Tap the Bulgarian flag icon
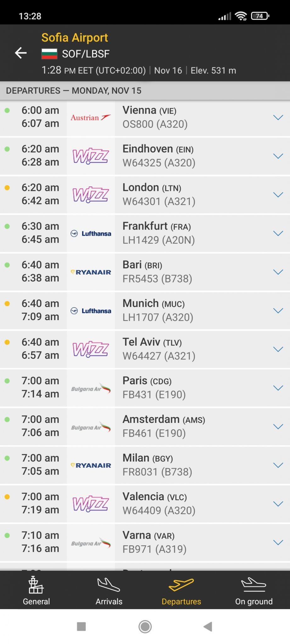 (x=49, y=54)
